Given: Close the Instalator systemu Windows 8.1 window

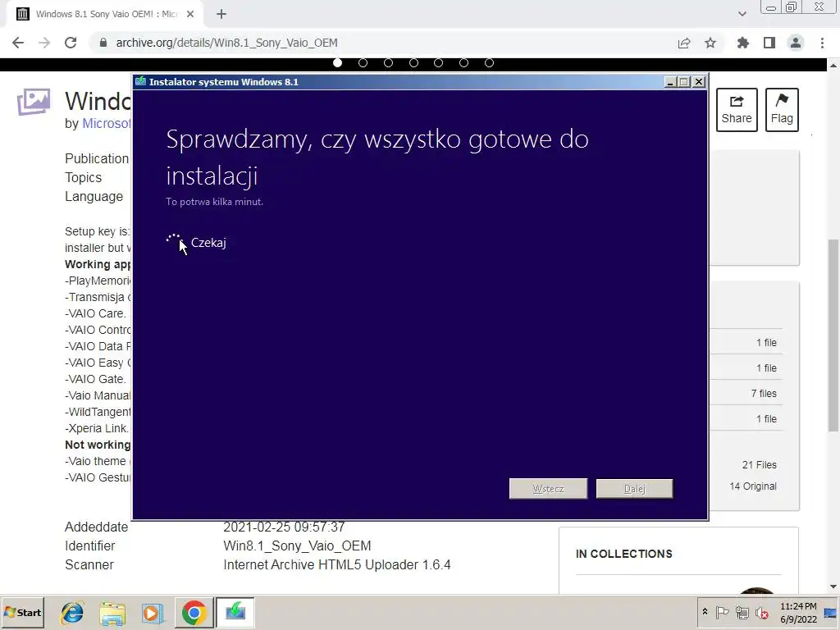Looking at the screenshot, I should pos(699,82).
